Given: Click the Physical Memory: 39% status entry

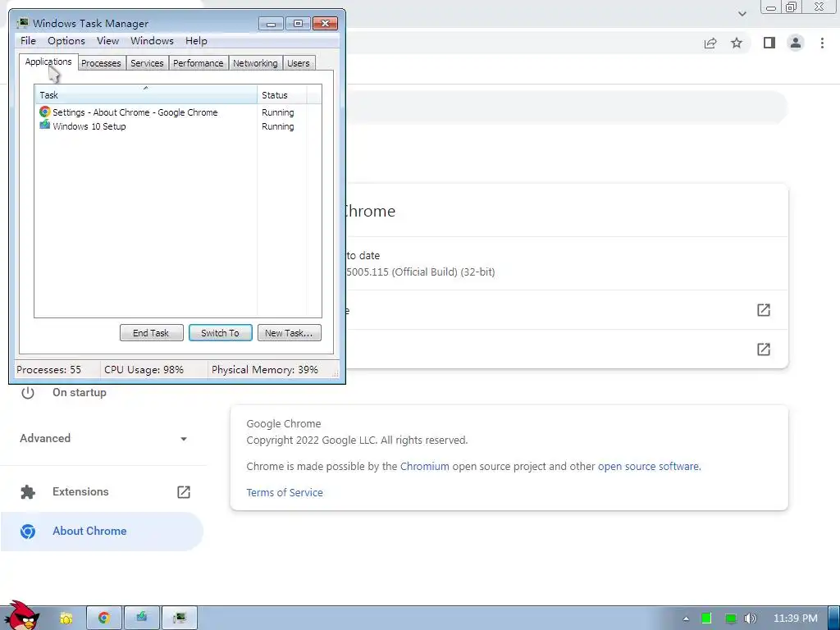Looking at the screenshot, I should tap(265, 370).
